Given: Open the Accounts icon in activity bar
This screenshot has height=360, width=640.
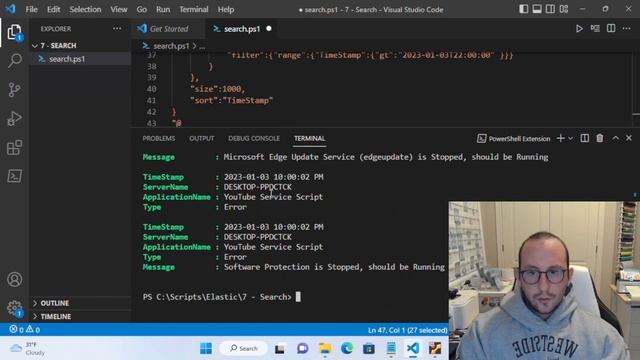Looking at the screenshot, I should tap(14, 279).
